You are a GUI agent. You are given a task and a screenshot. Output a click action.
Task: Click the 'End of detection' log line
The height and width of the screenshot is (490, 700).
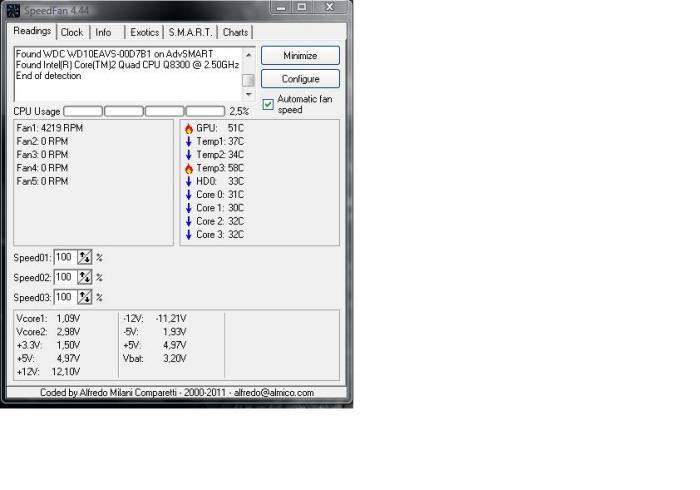click(x=49, y=76)
